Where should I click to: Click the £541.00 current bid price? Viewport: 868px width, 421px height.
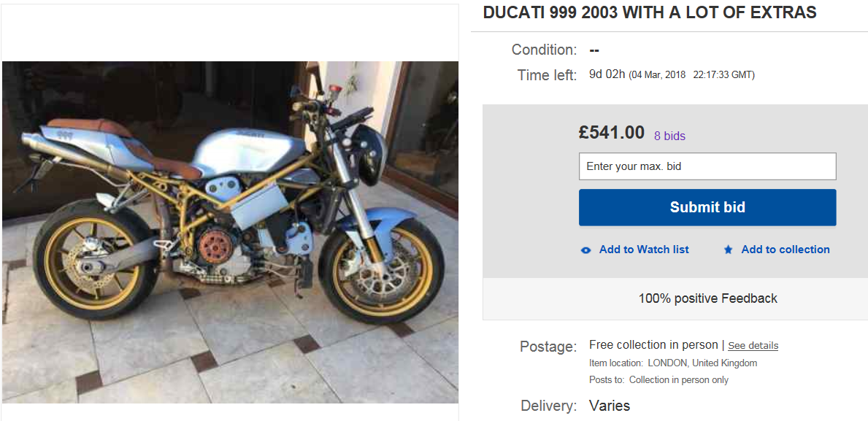click(611, 133)
